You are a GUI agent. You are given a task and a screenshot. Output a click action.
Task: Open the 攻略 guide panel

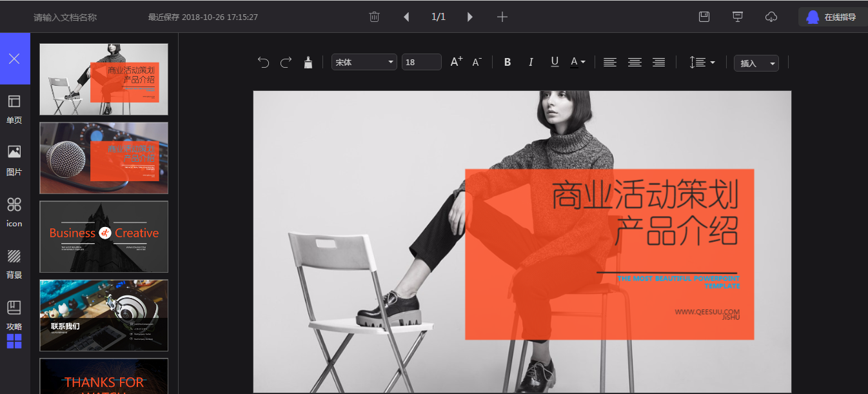pyautogui.click(x=14, y=315)
